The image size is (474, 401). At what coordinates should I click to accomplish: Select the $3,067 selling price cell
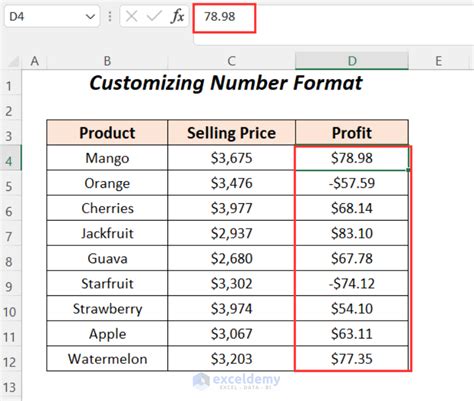[x=231, y=334]
